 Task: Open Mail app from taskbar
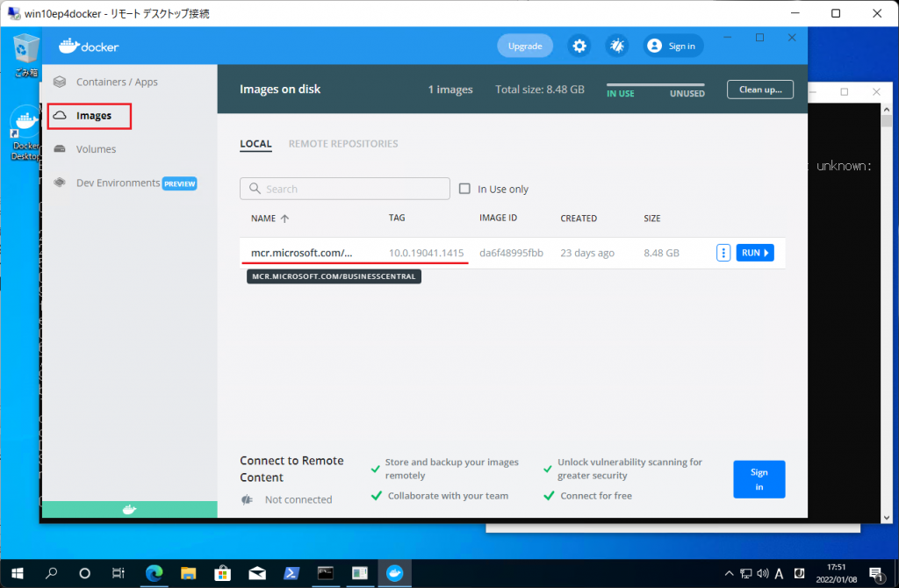point(257,573)
